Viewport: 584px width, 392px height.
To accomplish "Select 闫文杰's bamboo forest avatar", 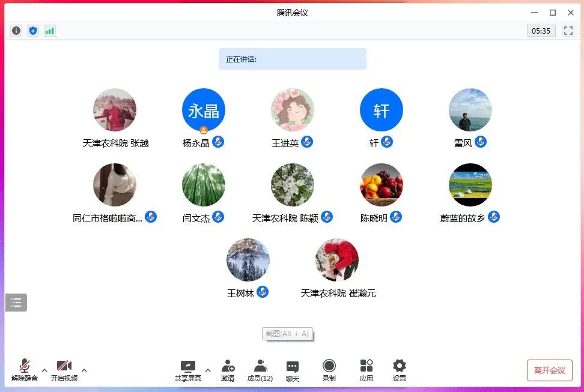I will coord(203,185).
